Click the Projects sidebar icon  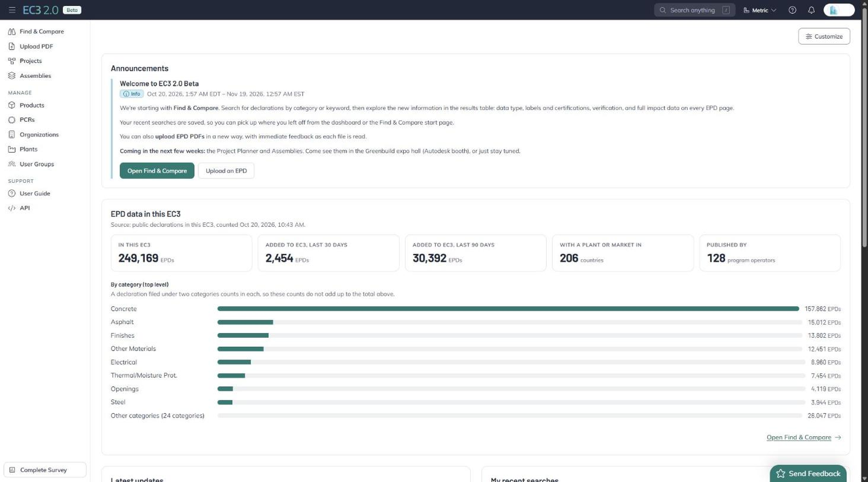pos(11,61)
